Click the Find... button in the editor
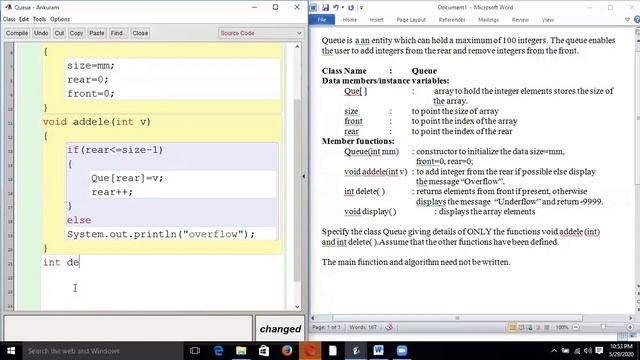 coord(118,33)
